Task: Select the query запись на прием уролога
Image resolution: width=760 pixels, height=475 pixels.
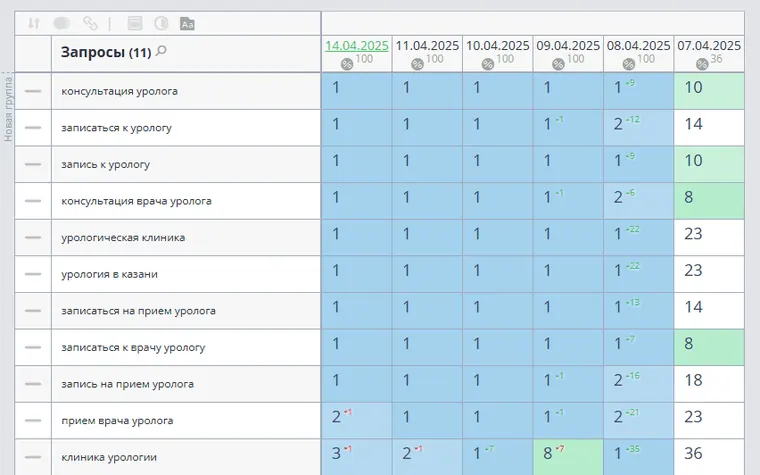Action: point(127,384)
